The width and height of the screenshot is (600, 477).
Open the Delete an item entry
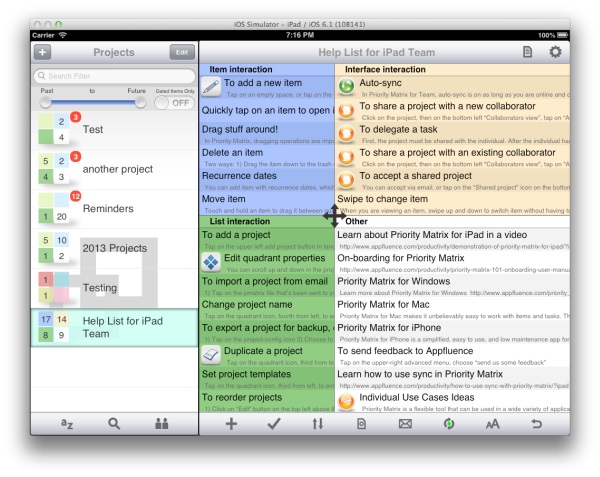coord(267,157)
